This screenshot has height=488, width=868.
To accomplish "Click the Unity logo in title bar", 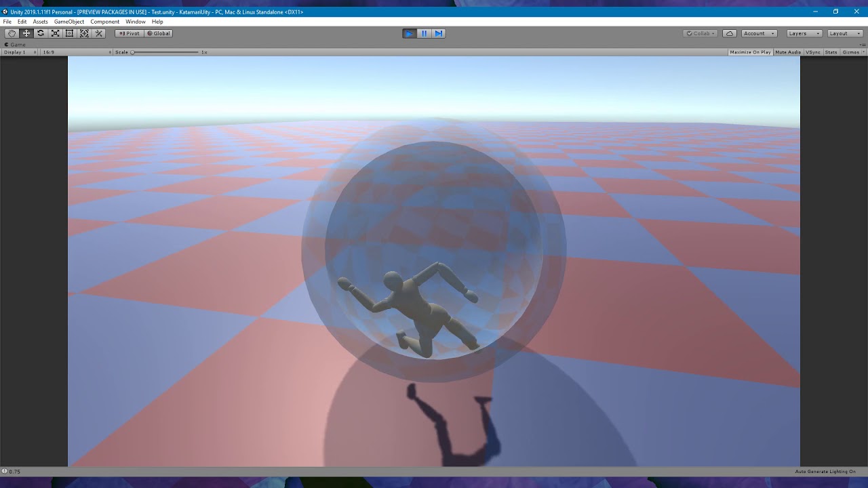I will pyautogui.click(x=5, y=12).
